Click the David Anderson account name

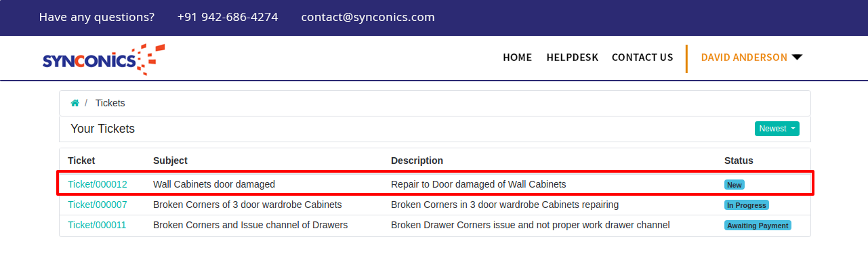point(744,58)
